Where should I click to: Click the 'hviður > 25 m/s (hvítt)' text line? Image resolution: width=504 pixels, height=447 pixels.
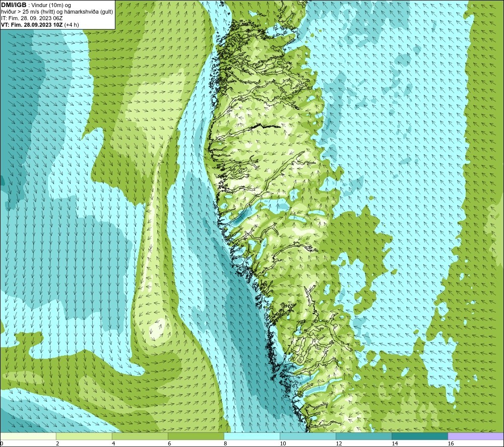point(57,12)
